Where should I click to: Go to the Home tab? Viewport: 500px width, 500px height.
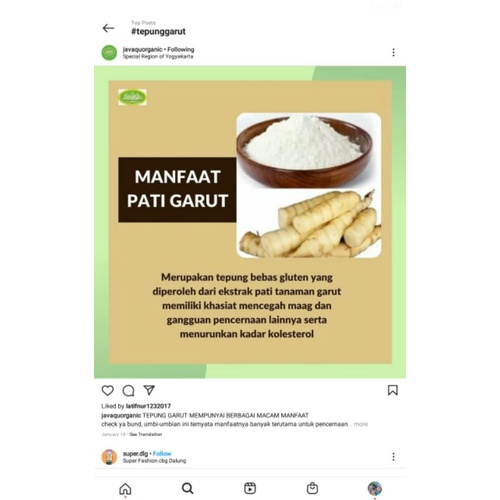click(125, 489)
